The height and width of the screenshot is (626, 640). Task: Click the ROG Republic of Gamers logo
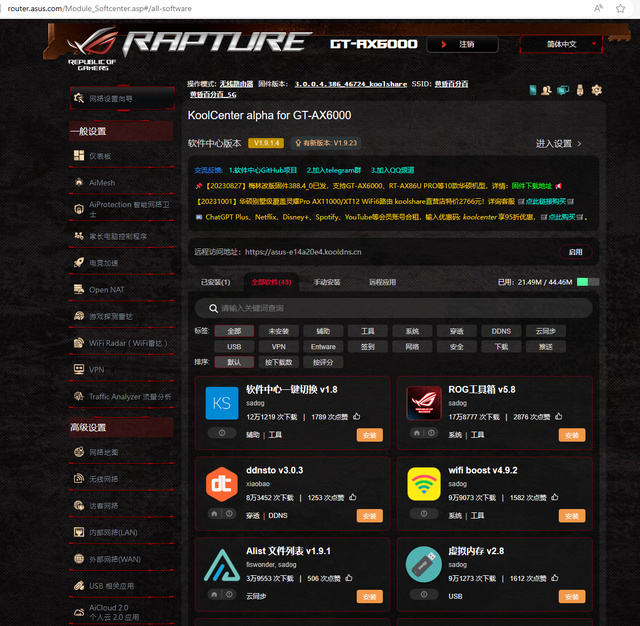tap(93, 49)
